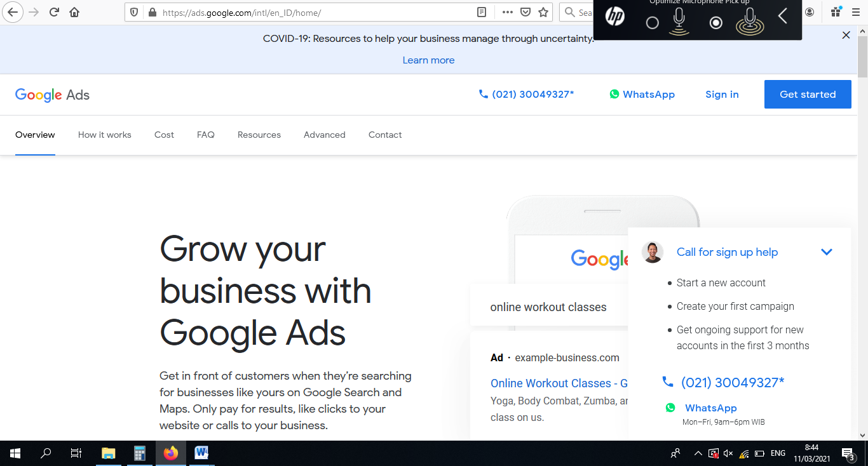Open page actions three-dots menu
The image size is (868, 466).
[x=507, y=12]
